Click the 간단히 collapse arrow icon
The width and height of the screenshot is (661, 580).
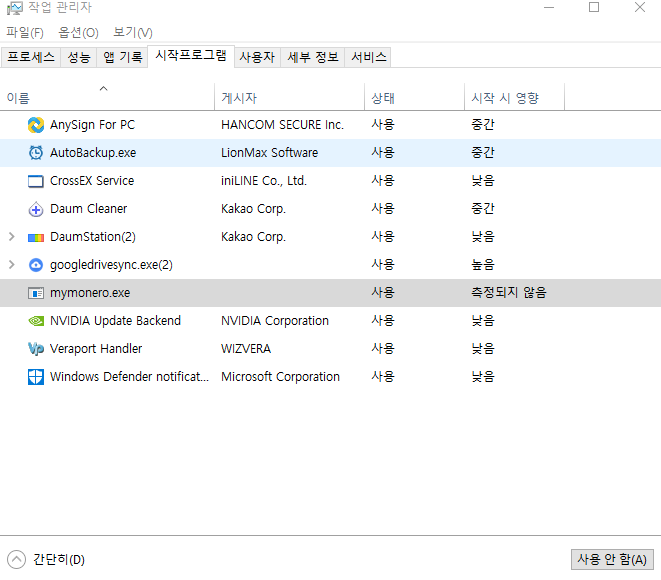(x=16, y=560)
